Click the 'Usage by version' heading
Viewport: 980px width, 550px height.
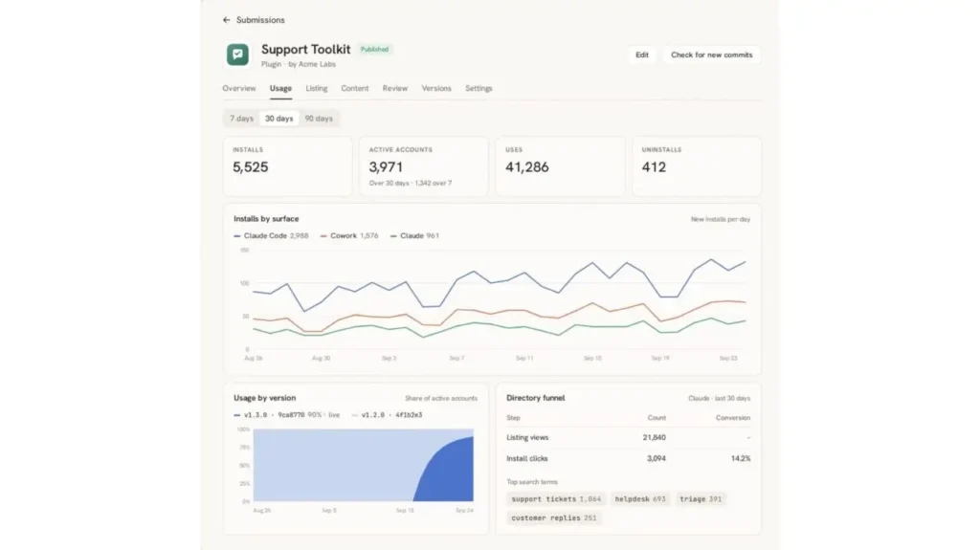264,398
